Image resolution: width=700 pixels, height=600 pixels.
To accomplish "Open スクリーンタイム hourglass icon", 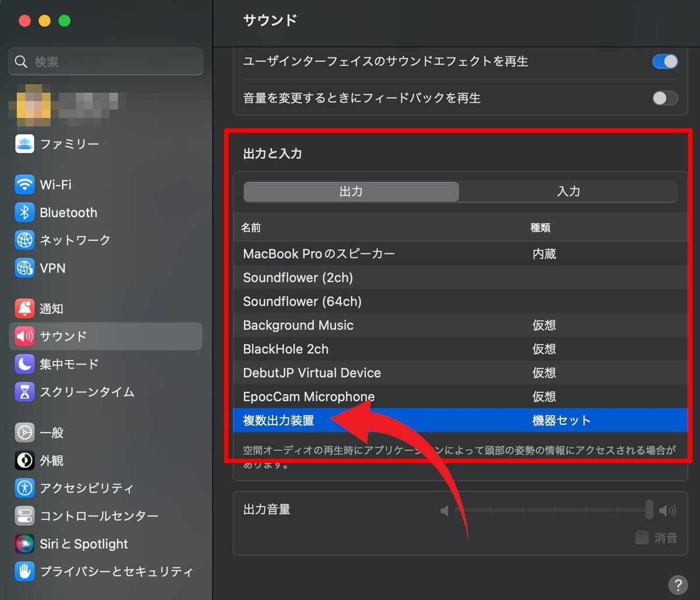I will point(24,392).
